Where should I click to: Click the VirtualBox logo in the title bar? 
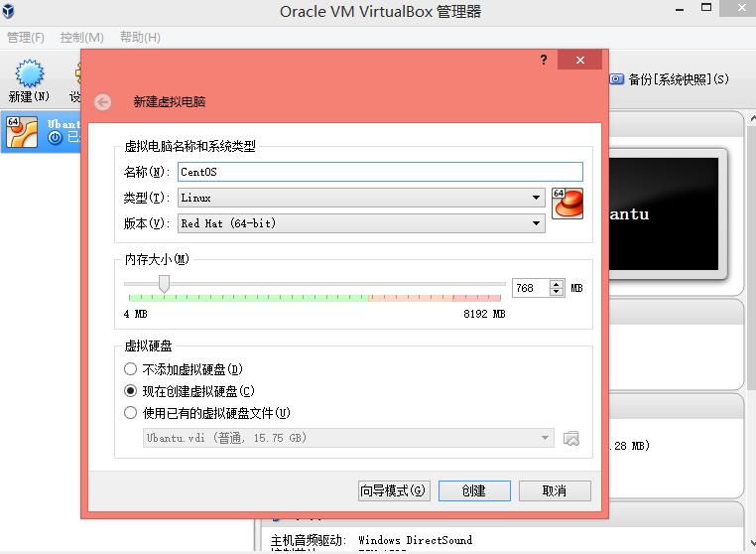(8, 11)
